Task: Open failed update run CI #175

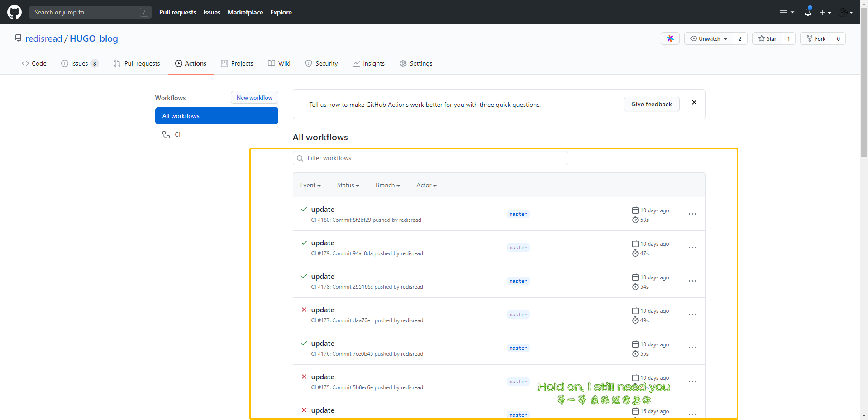Action: [x=323, y=377]
